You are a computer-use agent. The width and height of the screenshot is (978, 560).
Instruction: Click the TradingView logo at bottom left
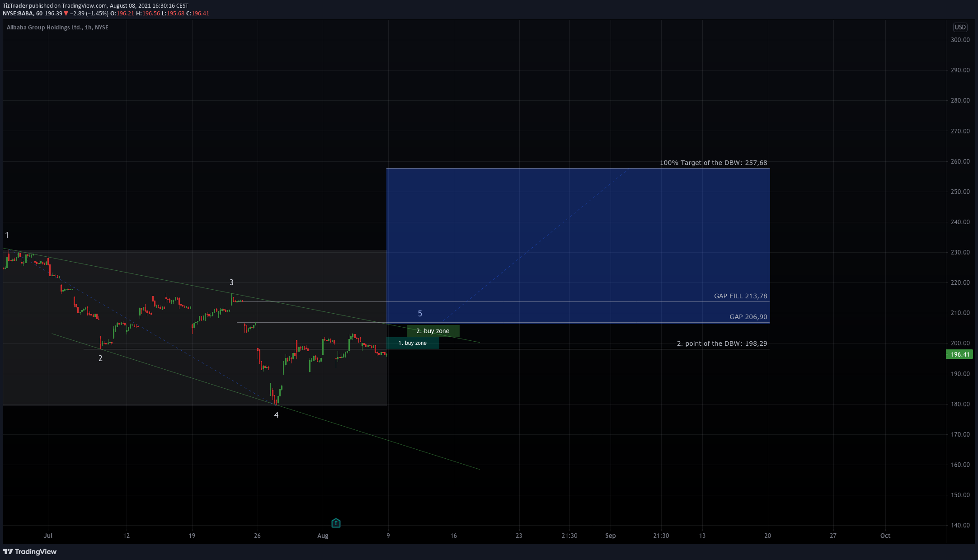click(30, 551)
